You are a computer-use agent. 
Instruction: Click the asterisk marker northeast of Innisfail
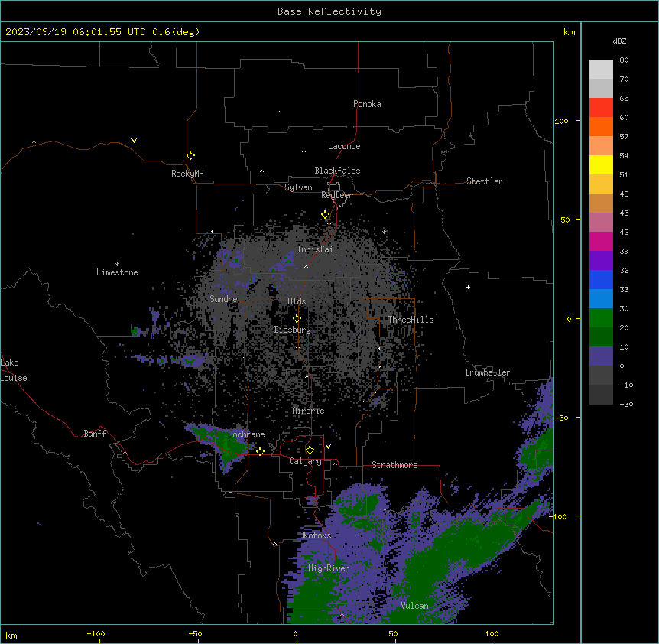[x=384, y=232]
